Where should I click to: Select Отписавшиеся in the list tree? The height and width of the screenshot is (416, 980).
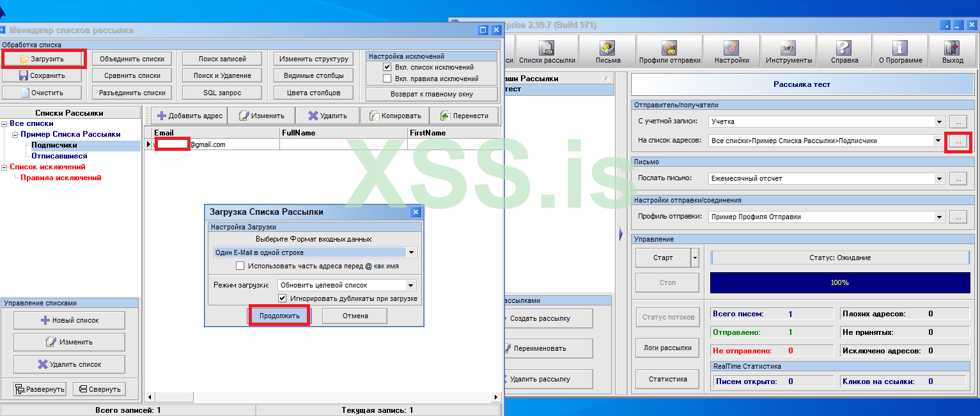[x=59, y=156]
